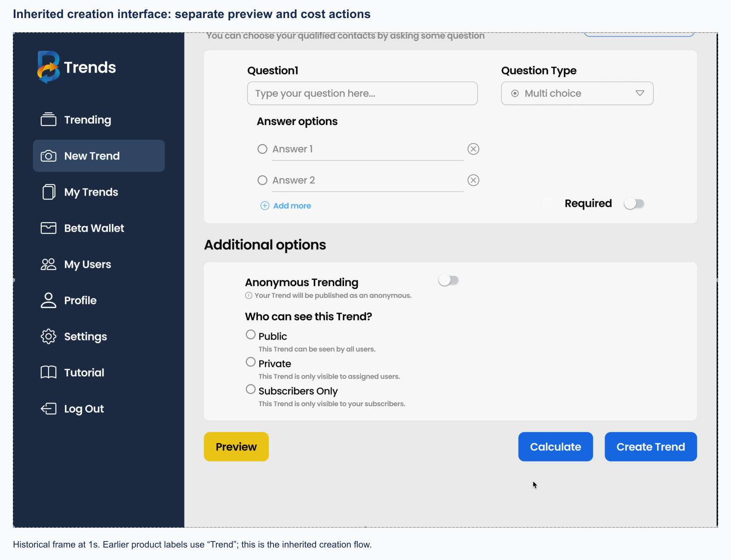Select the Answer 2 radio circle

coord(262,180)
